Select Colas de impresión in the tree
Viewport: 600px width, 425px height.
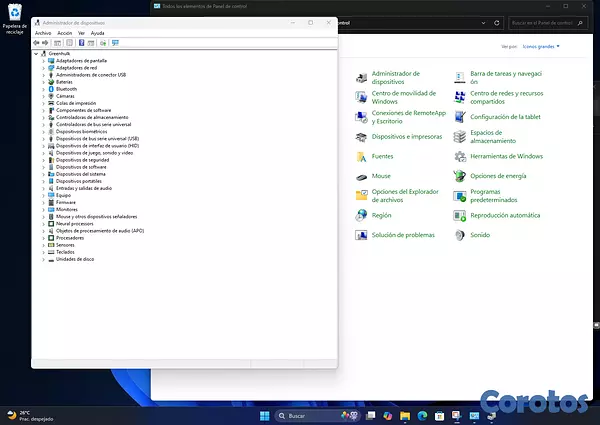(x=76, y=103)
